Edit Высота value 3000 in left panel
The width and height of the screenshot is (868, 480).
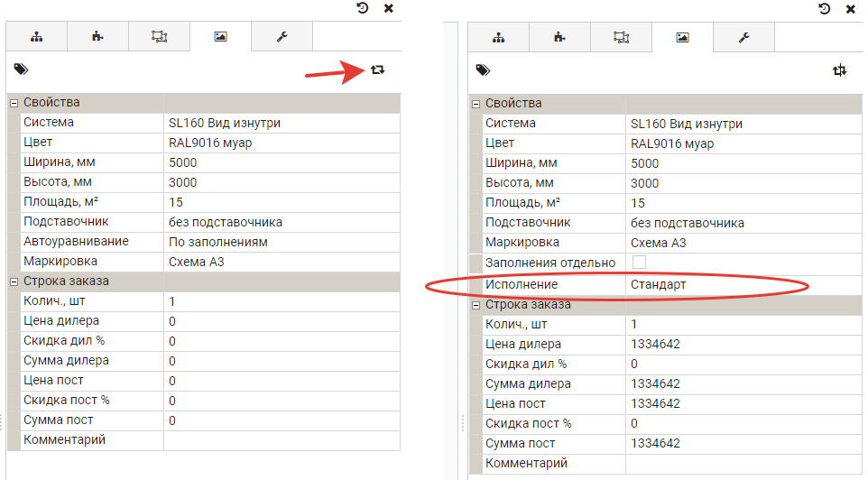point(282,182)
